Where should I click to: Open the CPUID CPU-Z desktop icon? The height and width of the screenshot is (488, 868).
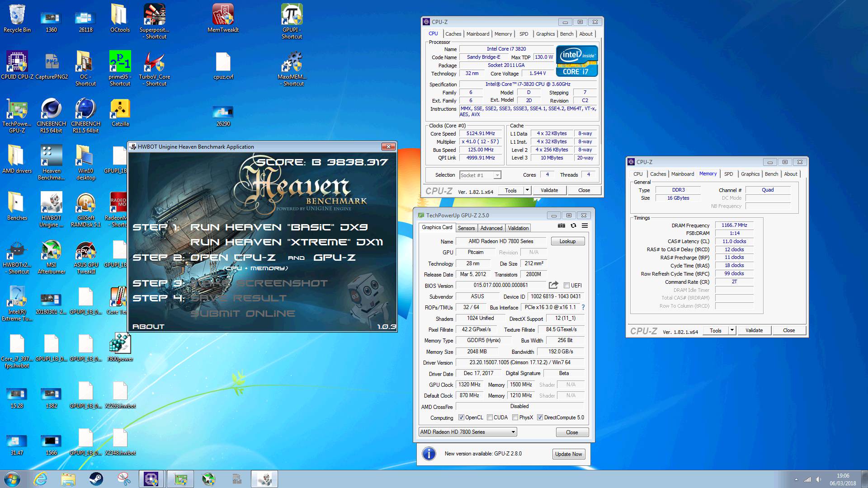pos(17,65)
